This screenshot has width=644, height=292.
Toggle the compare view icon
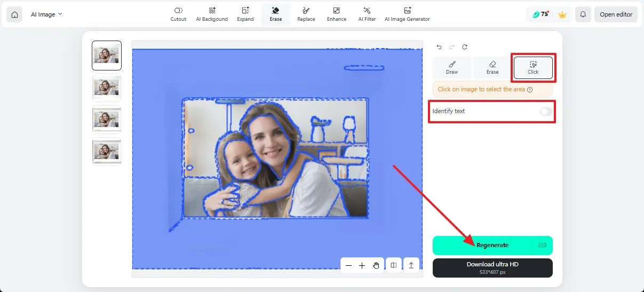(393, 265)
